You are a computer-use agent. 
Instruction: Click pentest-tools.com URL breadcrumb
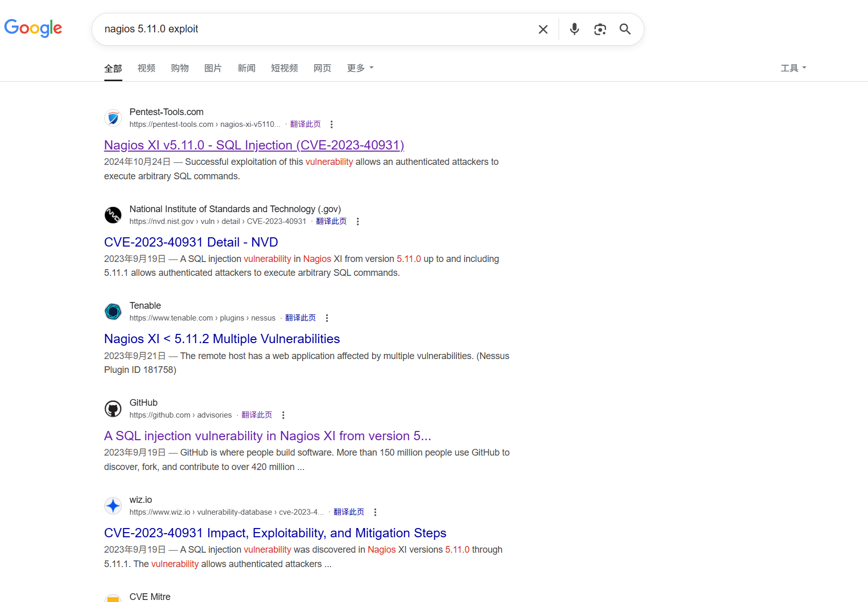pyautogui.click(x=205, y=124)
